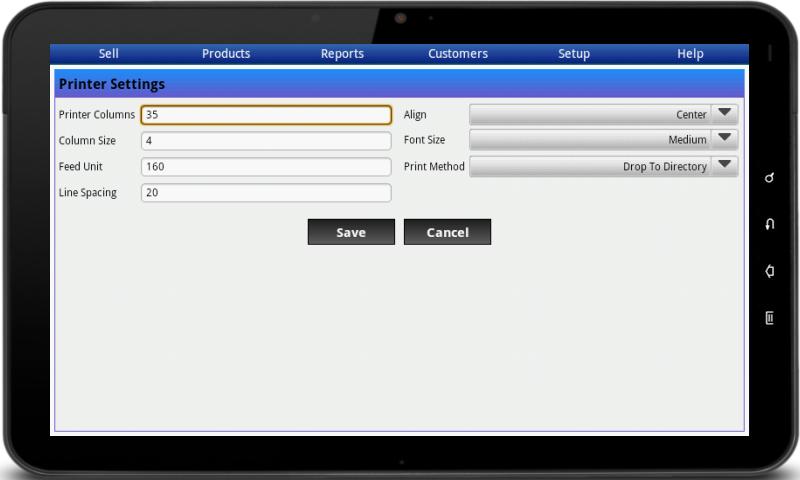Click the Align label

point(415,115)
